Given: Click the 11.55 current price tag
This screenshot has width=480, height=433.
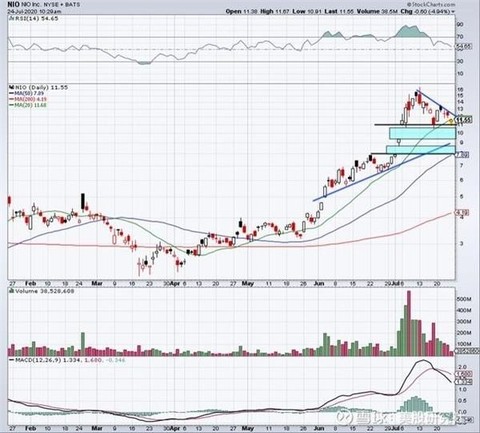Looking at the screenshot, I should pyautogui.click(x=465, y=120).
